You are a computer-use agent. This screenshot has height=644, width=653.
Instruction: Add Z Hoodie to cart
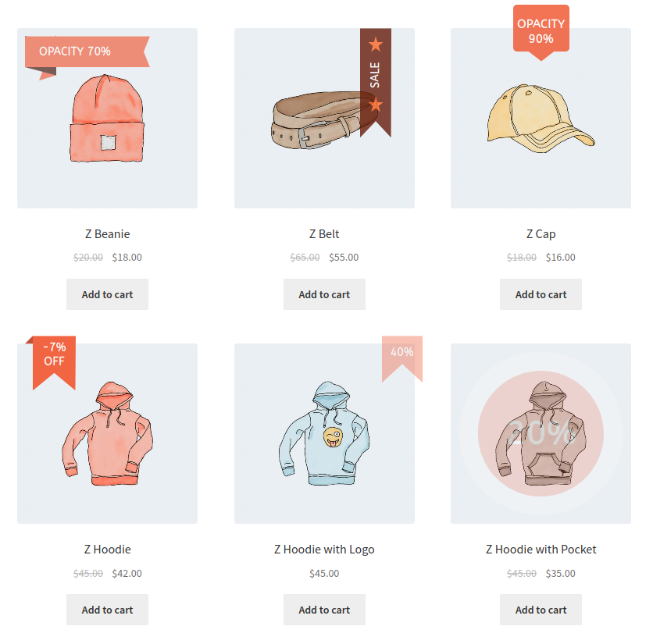click(x=107, y=610)
